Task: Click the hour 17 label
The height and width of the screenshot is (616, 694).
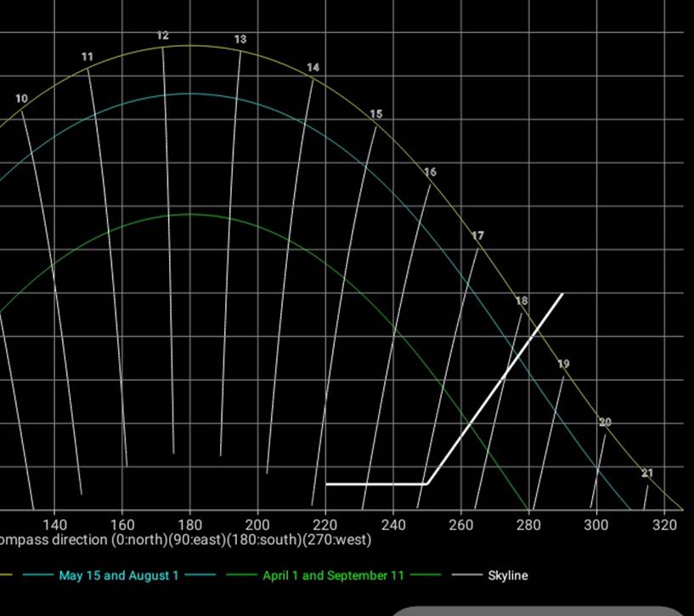Action: tap(478, 236)
